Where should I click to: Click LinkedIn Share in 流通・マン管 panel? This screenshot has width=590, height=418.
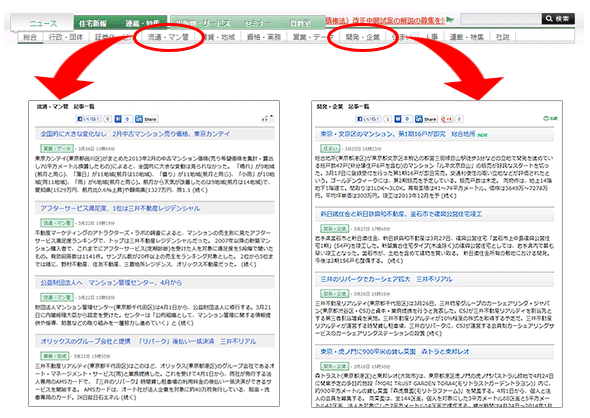click(x=146, y=119)
